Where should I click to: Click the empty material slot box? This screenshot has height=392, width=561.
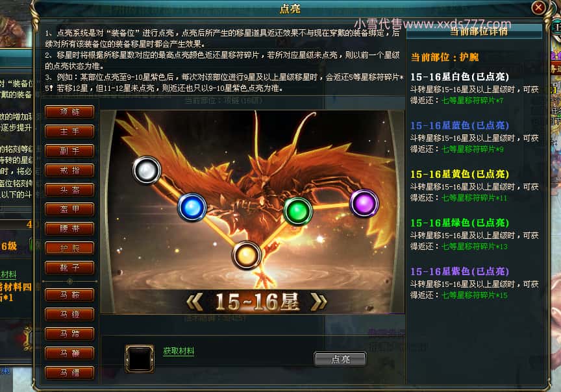140,359
